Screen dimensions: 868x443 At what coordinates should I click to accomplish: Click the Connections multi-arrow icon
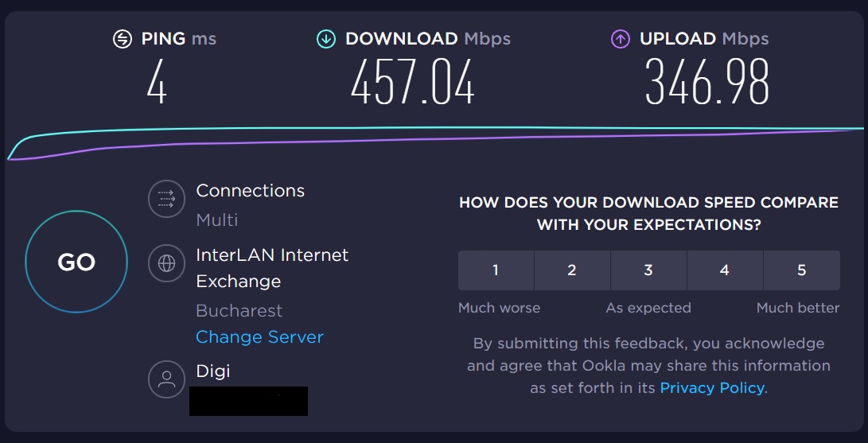tap(166, 198)
